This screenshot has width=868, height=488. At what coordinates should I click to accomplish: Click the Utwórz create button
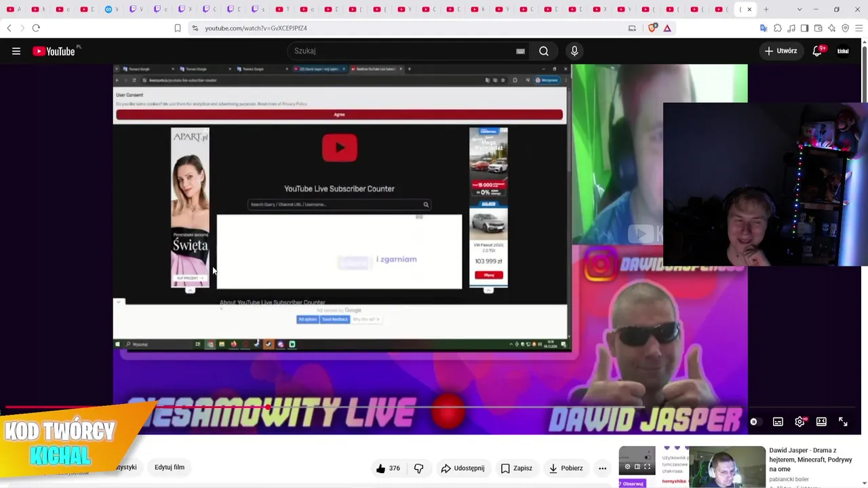[781, 51]
